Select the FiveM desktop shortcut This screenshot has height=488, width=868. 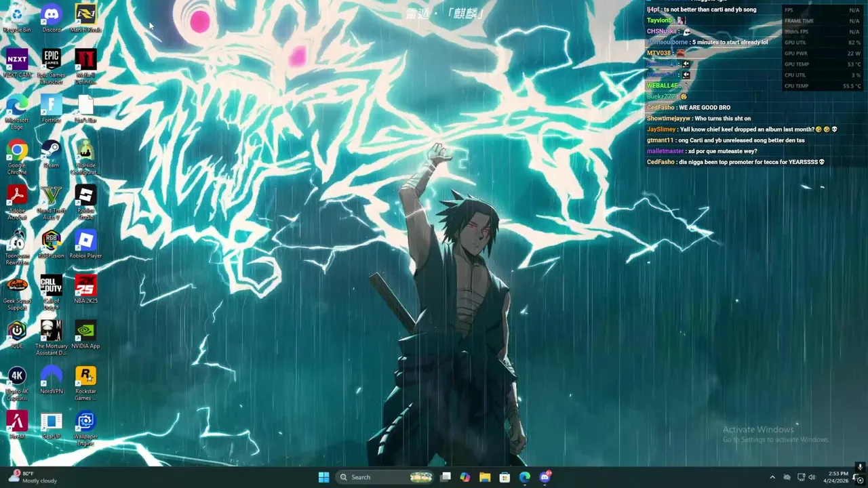point(17,425)
